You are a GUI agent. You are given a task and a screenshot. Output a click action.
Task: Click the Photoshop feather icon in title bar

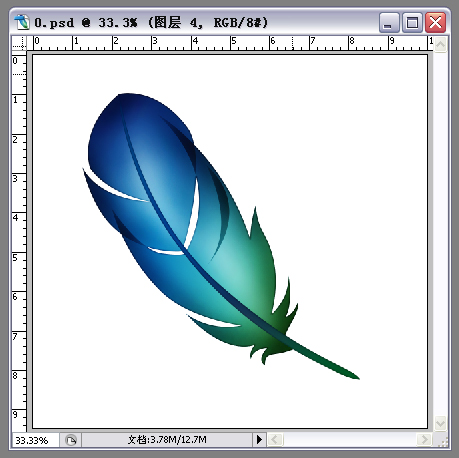(x=21, y=22)
